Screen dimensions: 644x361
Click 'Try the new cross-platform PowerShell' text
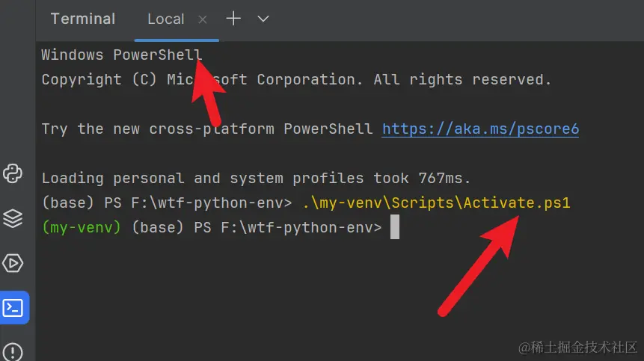[x=207, y=129]
